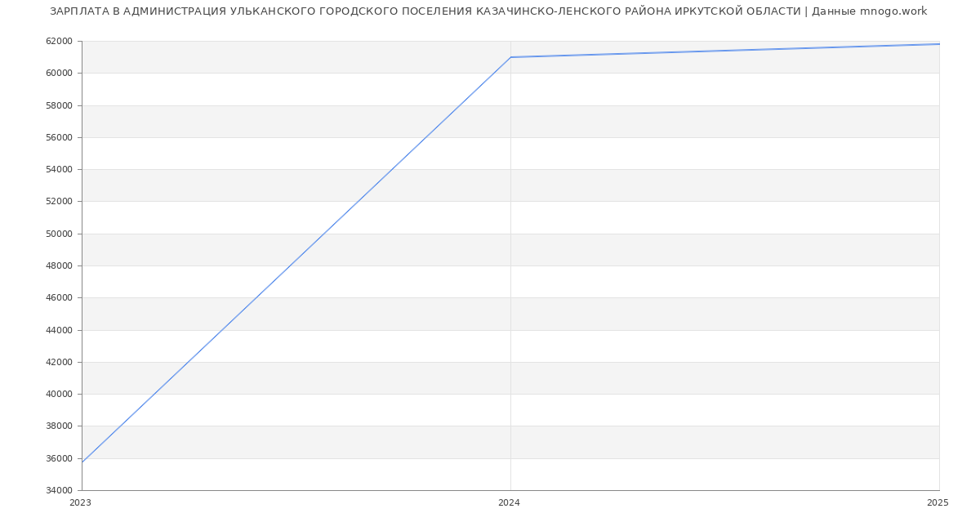Click the 2023 line starting point

tap(82, 462)
